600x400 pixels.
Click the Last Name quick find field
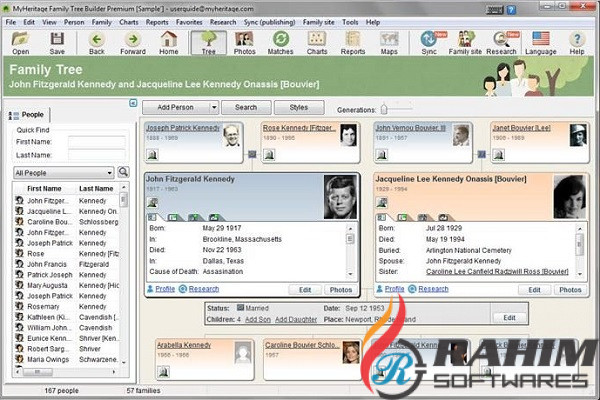[x=97, y=155]
